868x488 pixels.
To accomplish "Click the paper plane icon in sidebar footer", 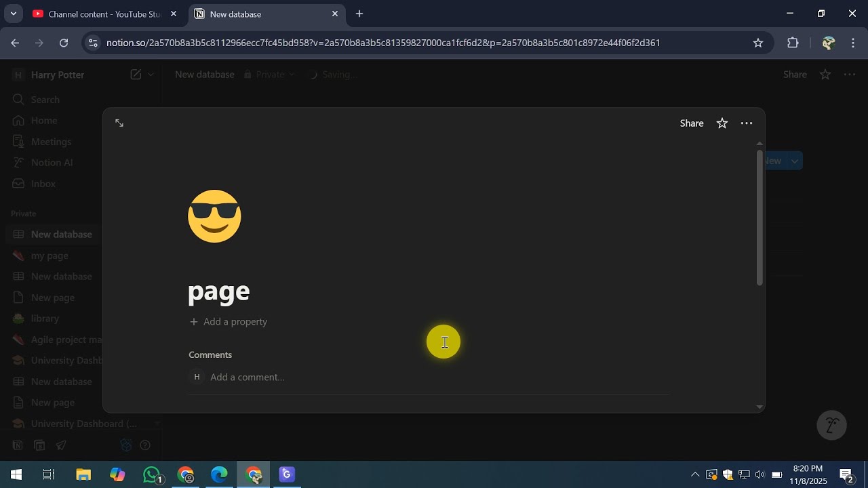I will [61, 445].
